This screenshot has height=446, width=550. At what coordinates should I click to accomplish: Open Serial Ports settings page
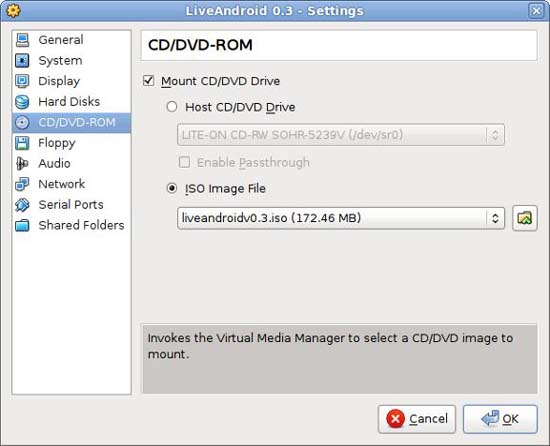[x=71, y=205]
